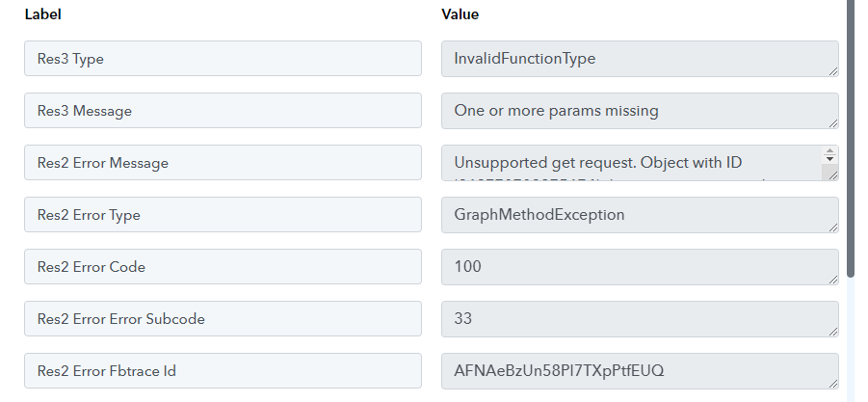This screenshot has height=402, width=868.
Task: Click the Res2 Error Error Subcode label field
Action: [x=223, y=318]
